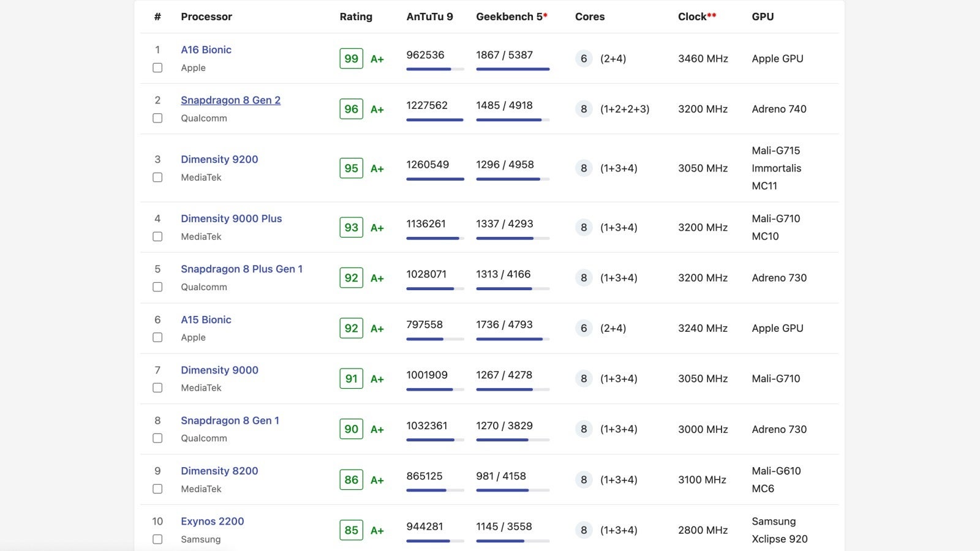Click the Mali-G610 MC6 GPU cell
This screenshot has width=980, height=551.
pyautogui.click(x=776, y=480)
